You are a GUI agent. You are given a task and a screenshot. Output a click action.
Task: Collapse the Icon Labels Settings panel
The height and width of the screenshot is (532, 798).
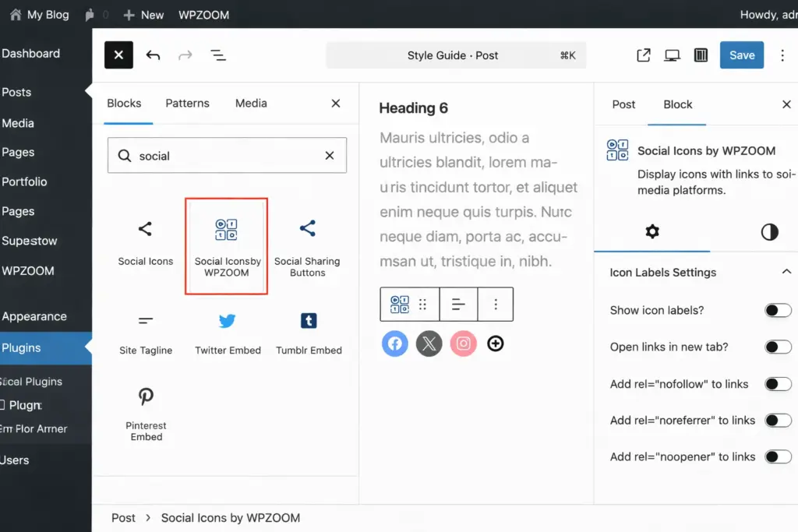(x=786, y=273)
